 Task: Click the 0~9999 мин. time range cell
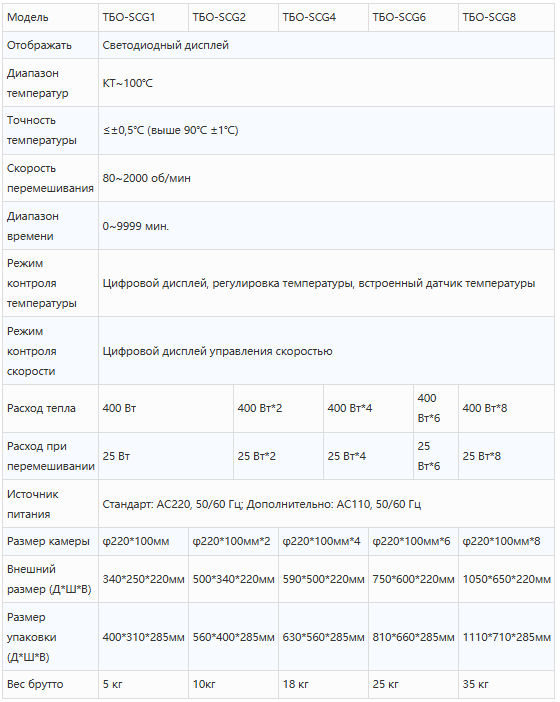(326, 226)
